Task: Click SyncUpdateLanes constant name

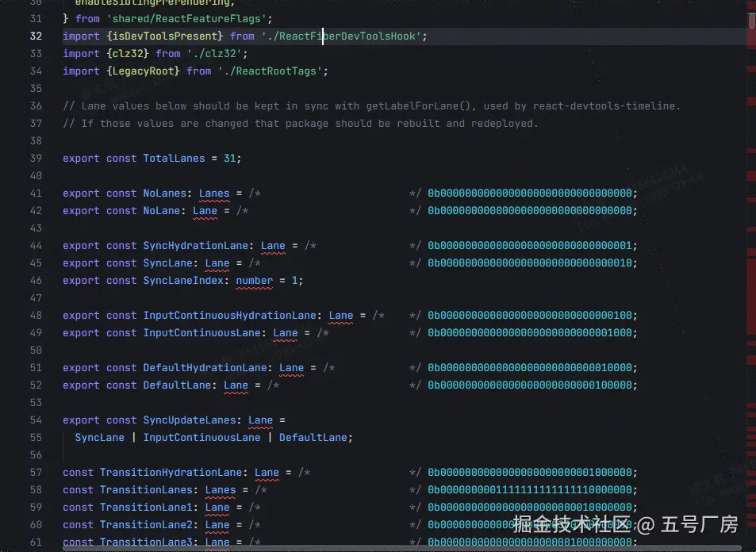Action: [190, 420]
